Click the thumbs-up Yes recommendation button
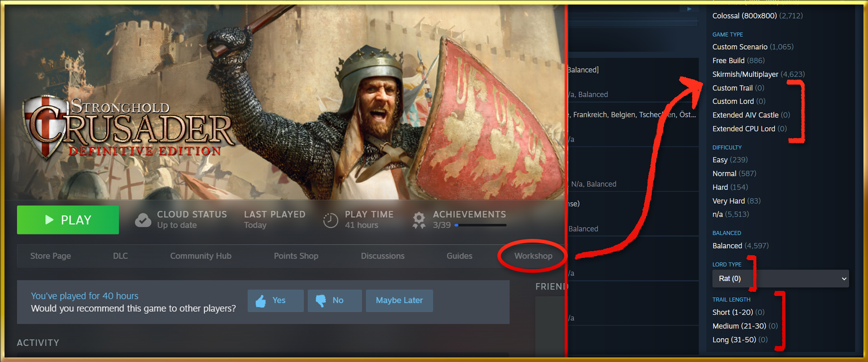 275,300
